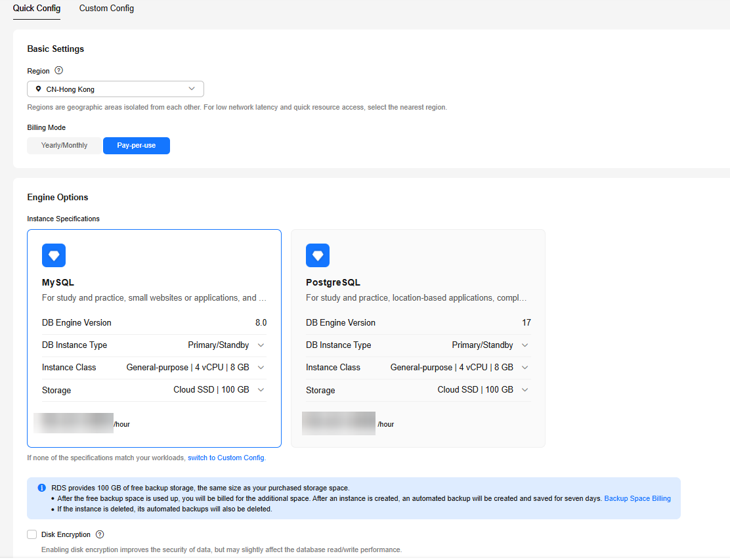The height and width of the screenshot is (560, 730).
Task: Click the Region help question-mark icon
Action: coord(58,71)
